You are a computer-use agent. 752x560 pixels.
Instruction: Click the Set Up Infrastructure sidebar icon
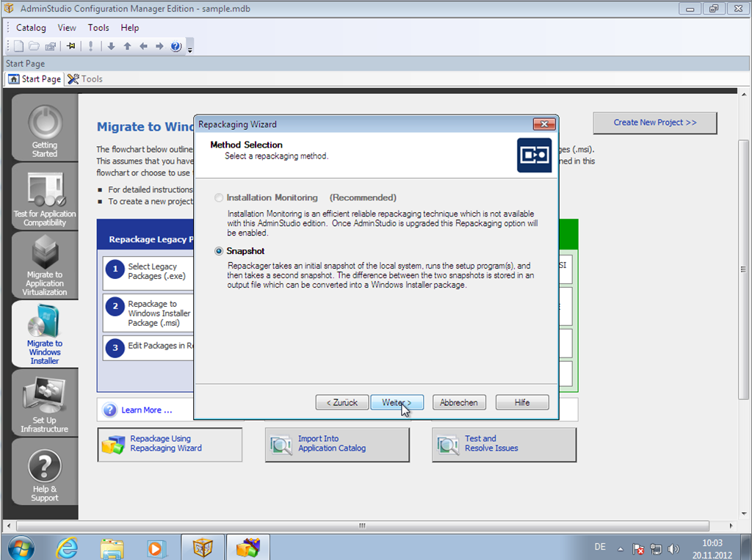click(x=44, y=403)
